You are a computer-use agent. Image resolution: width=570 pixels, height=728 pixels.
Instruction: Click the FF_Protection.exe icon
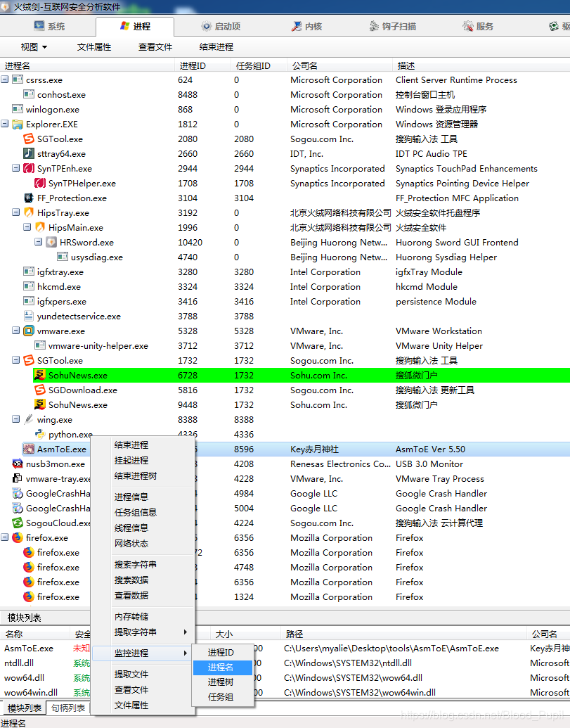tap(29, 198)
